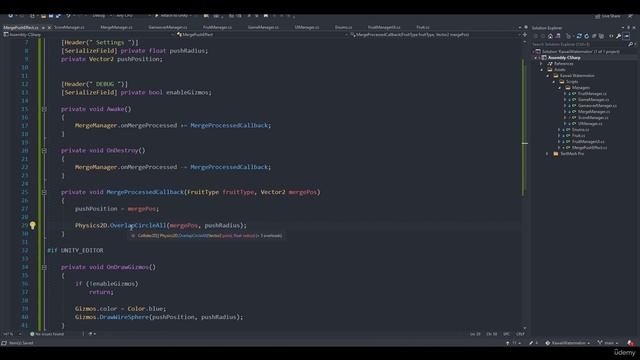
Task: Select MergeManager.cs in Solution Explorer
Action: tap(594, 111)
